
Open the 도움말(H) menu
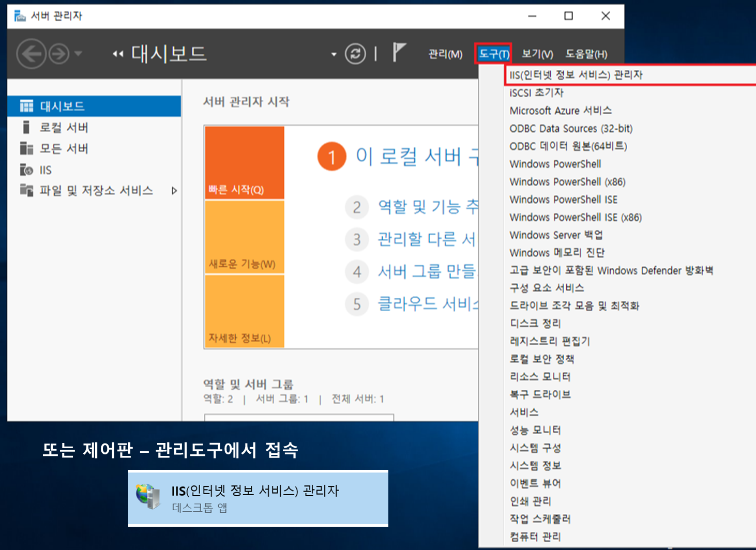(586, 54)
